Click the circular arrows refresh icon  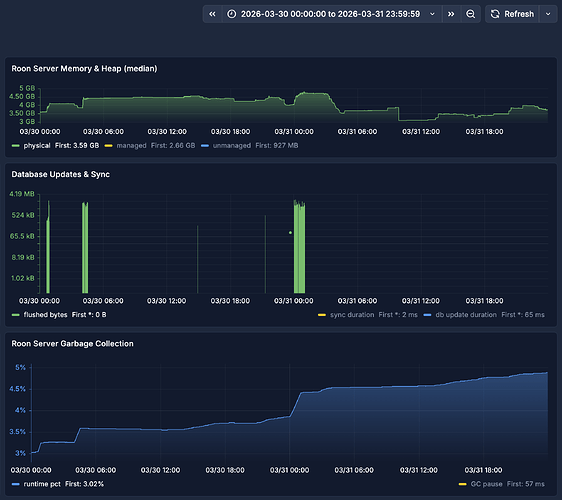(495, 14)
